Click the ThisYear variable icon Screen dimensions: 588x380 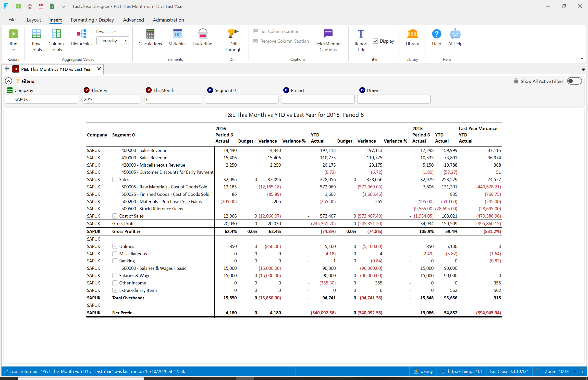pos(86,90)
